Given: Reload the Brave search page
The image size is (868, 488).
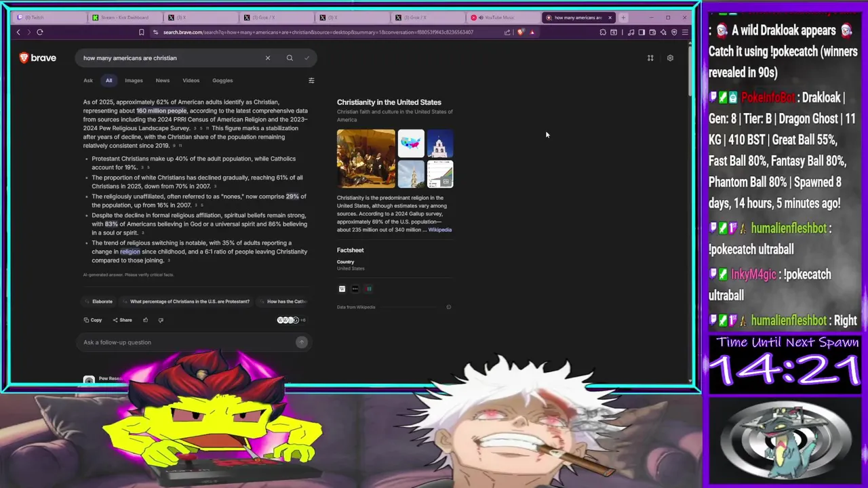Looking at the screenshot, I should pyautogui.click(x=40, y=32).
